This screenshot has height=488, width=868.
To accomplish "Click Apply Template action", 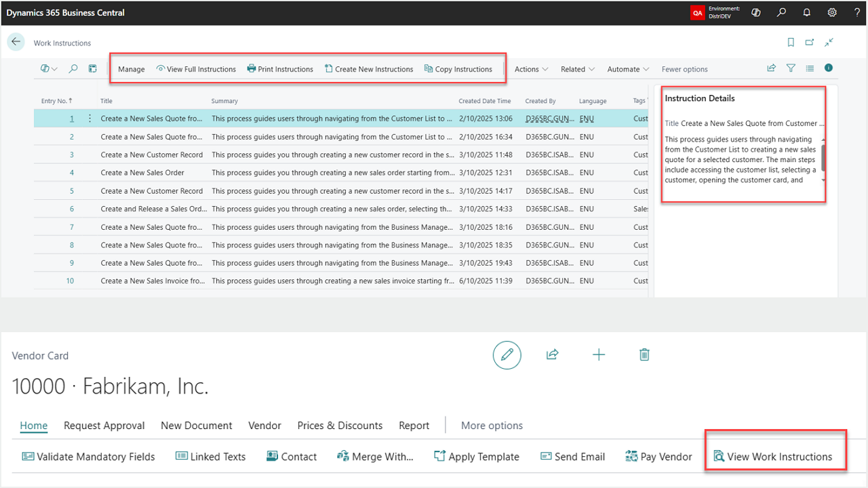I will coord(477,457).
